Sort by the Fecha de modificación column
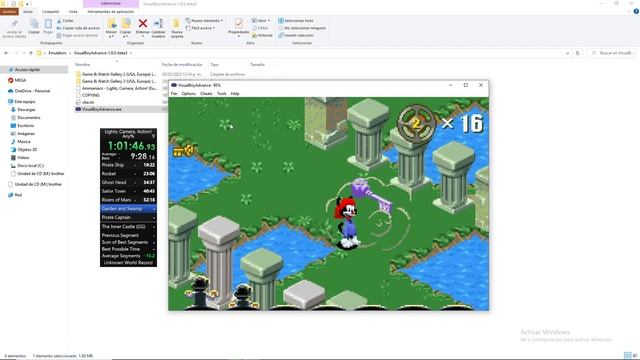This screenshot has width=640, height=360. tap(182, 64)
